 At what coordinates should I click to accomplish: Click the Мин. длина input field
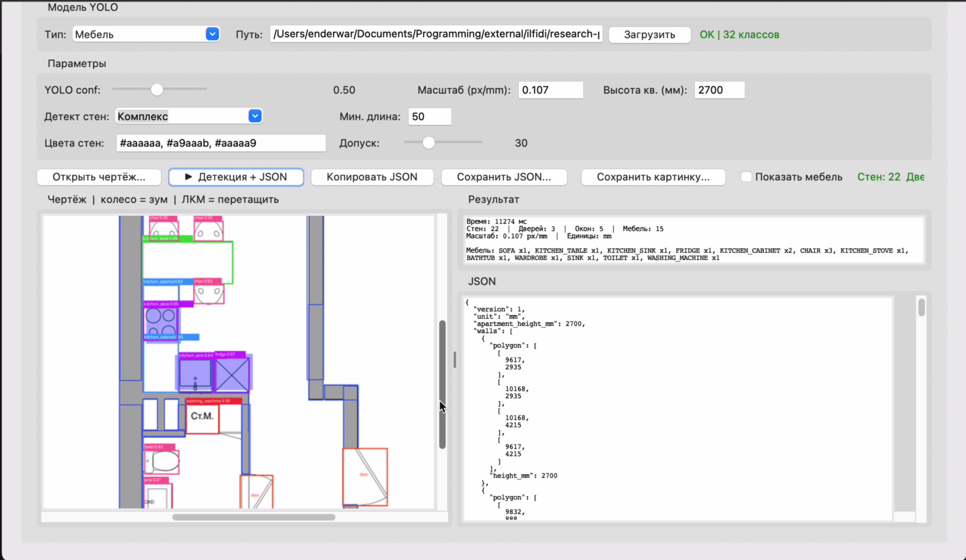[430, 116]
